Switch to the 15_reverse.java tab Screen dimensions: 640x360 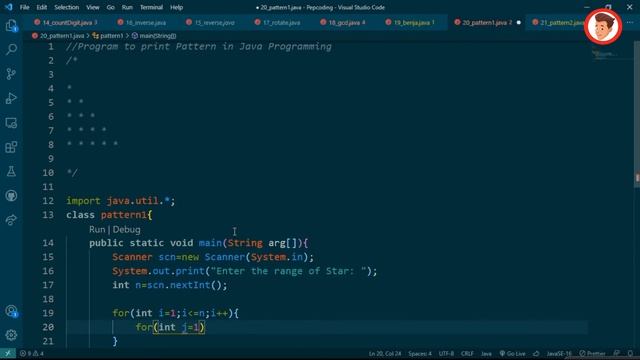[x=214, y=22]
